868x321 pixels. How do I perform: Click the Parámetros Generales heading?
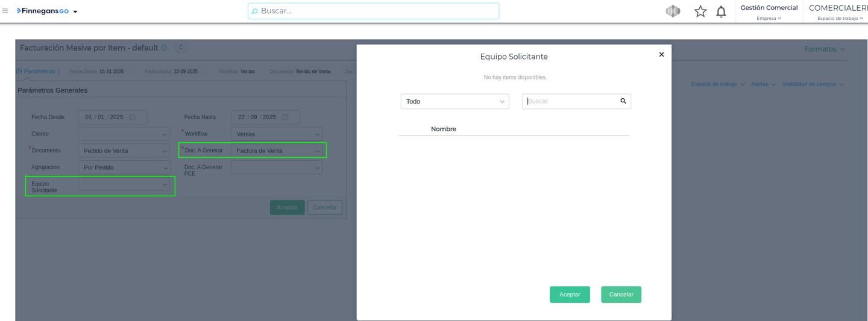52,90
